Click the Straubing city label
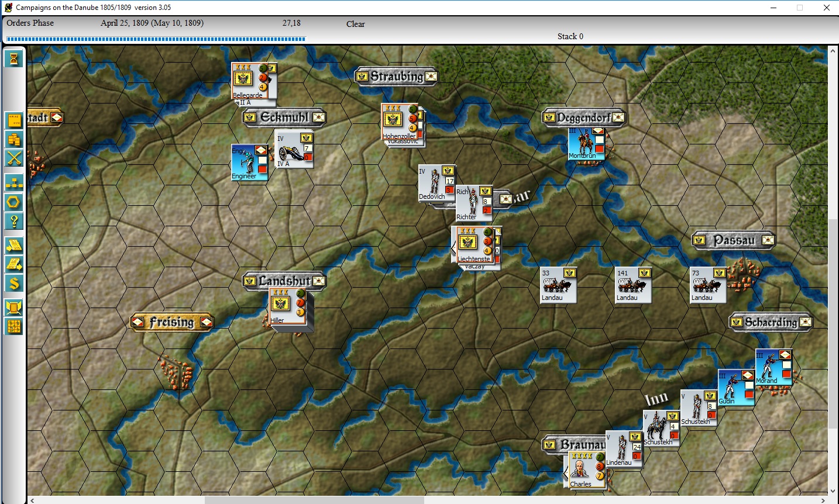The width and height of the screenshot is (839, 504). tap(396, 76)
